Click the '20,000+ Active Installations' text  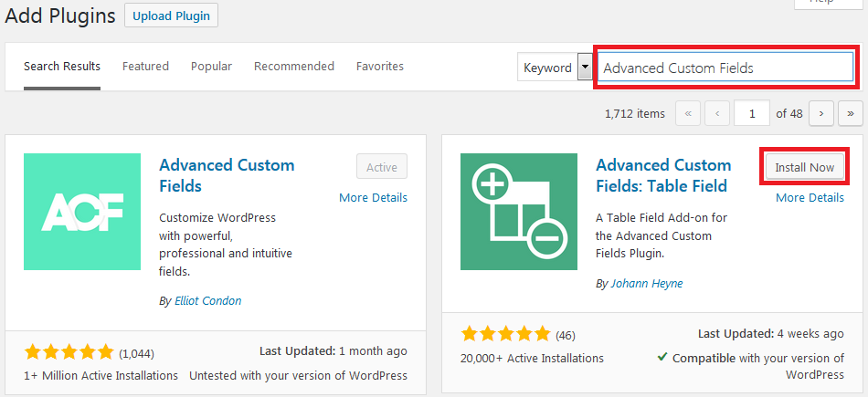532,359
